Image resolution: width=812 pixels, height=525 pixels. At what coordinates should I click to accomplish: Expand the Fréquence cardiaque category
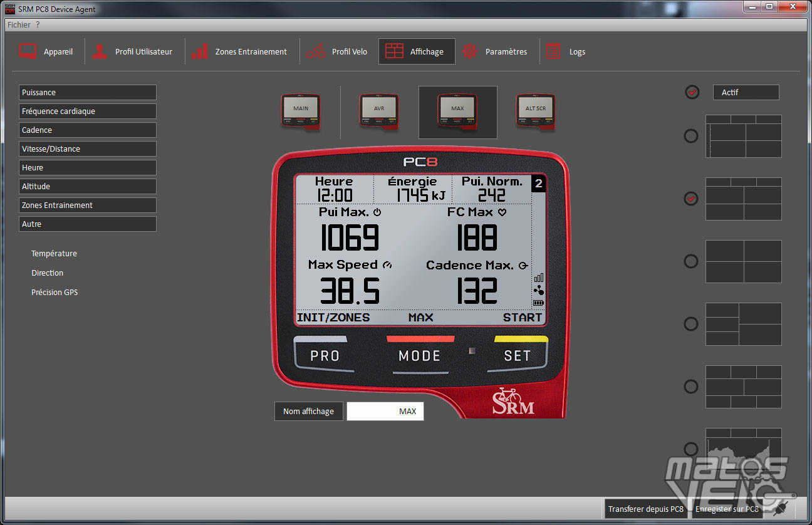click(88, 111)
